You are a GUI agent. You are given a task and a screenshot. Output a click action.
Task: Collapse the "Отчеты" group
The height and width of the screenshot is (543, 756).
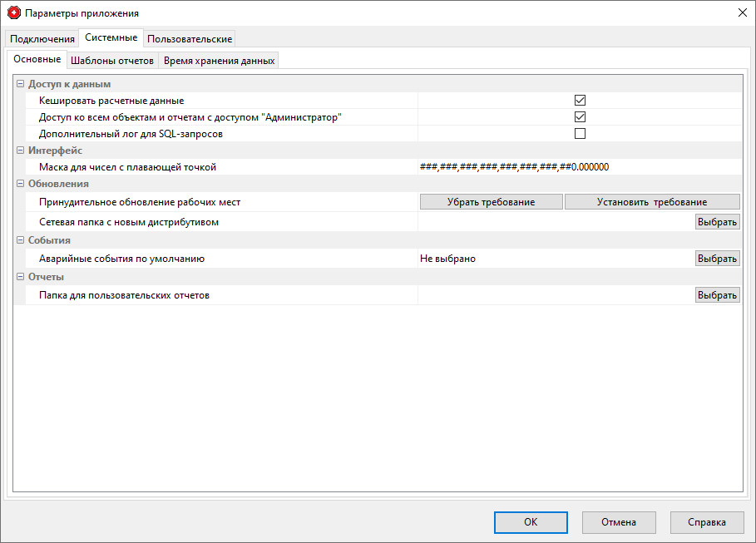click(21, 277)
